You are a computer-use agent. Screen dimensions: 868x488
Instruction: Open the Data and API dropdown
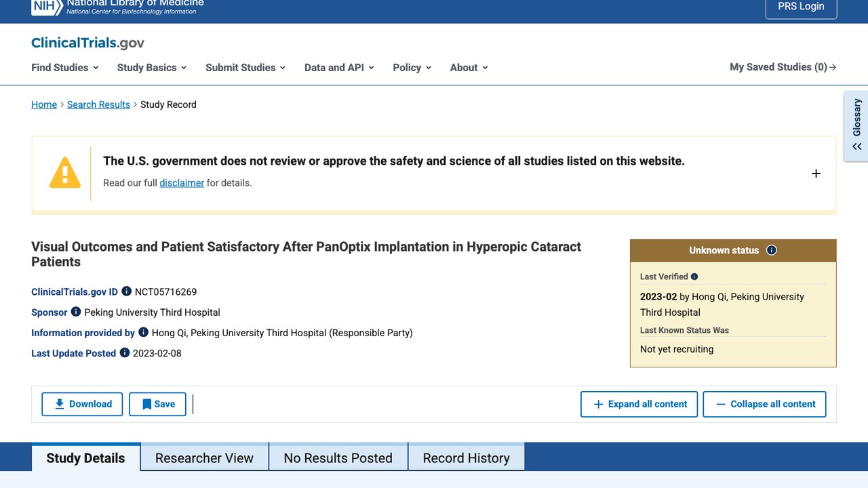[x=339, y=67]
